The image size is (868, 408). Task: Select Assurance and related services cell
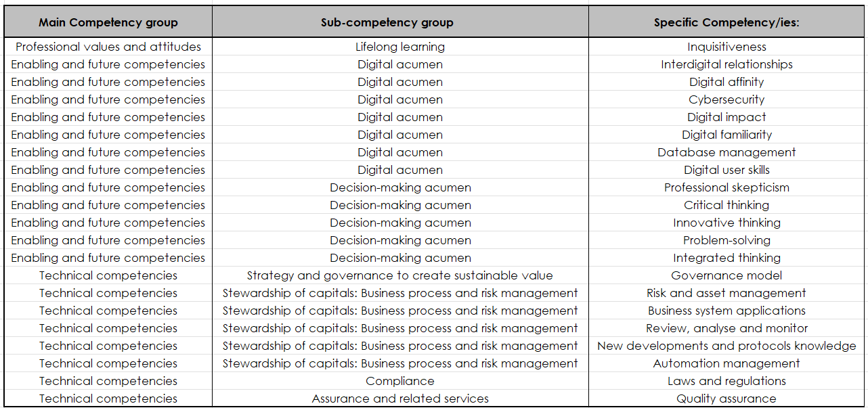click(400, 399)
